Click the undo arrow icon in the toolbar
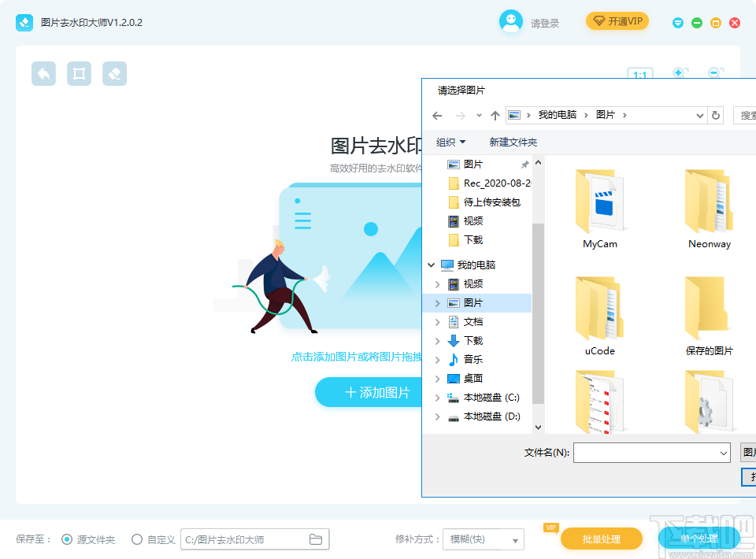 point(43,73)
